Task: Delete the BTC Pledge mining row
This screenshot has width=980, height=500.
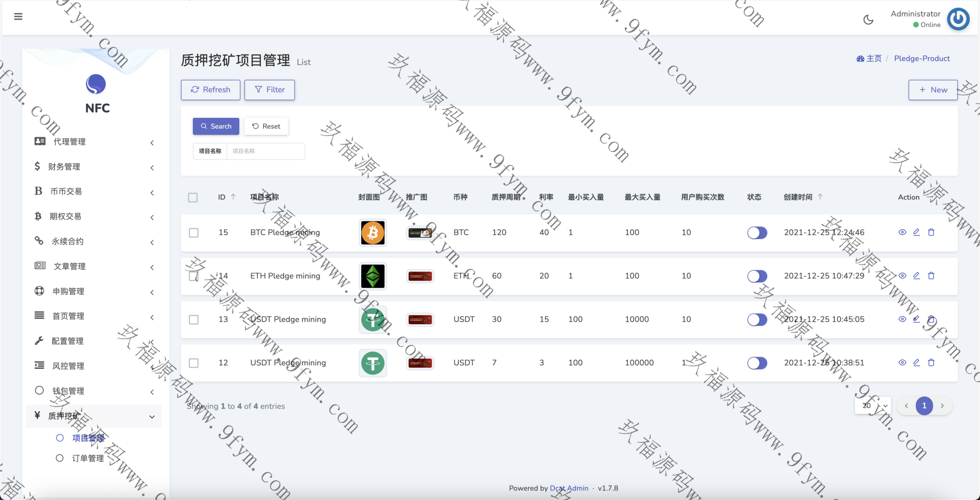Action: click(931, 232)
